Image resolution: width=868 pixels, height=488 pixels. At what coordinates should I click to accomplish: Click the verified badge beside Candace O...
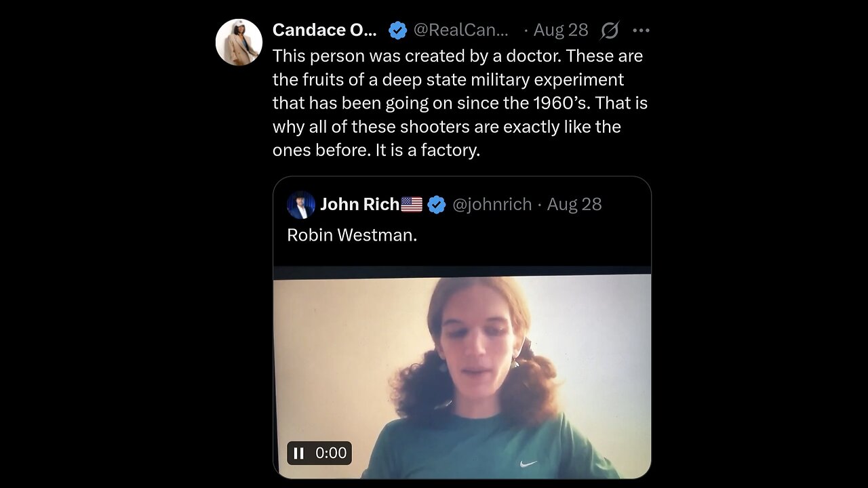pyautogui.click(x=397, y=30)
